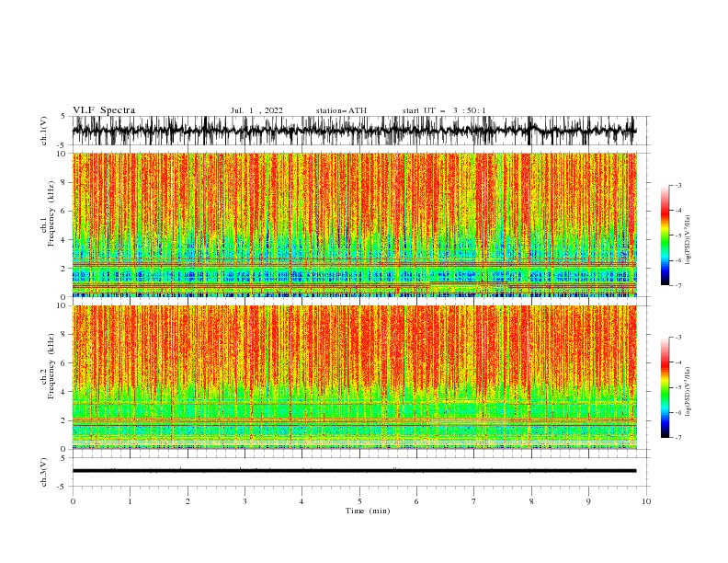Viewport: 728px width, 563px height.
Task: Click time axis tick label "9"
Action: click(x=588, y=501)
